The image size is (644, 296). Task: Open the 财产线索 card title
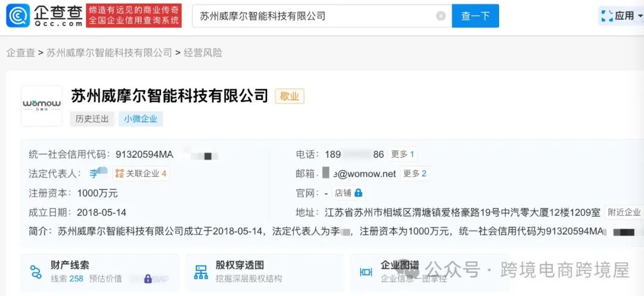click(70, 265)
